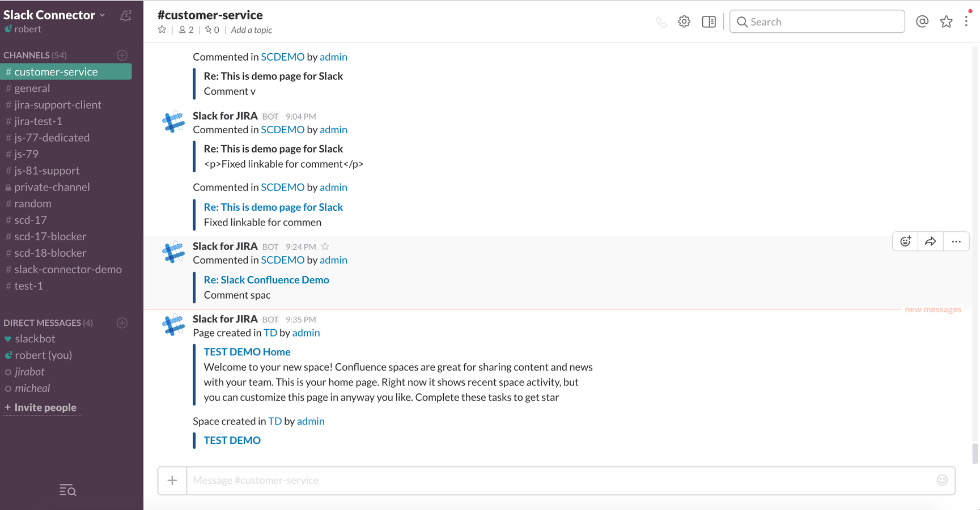Open TEST DEMO Home page link
Screen dimensions: 980x510
(247, 351)
